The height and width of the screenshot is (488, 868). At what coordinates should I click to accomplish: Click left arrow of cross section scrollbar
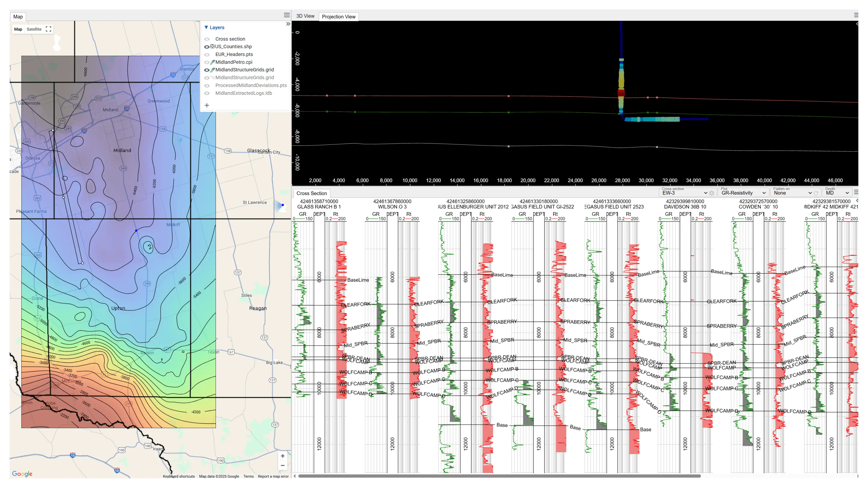pos(294,476)
